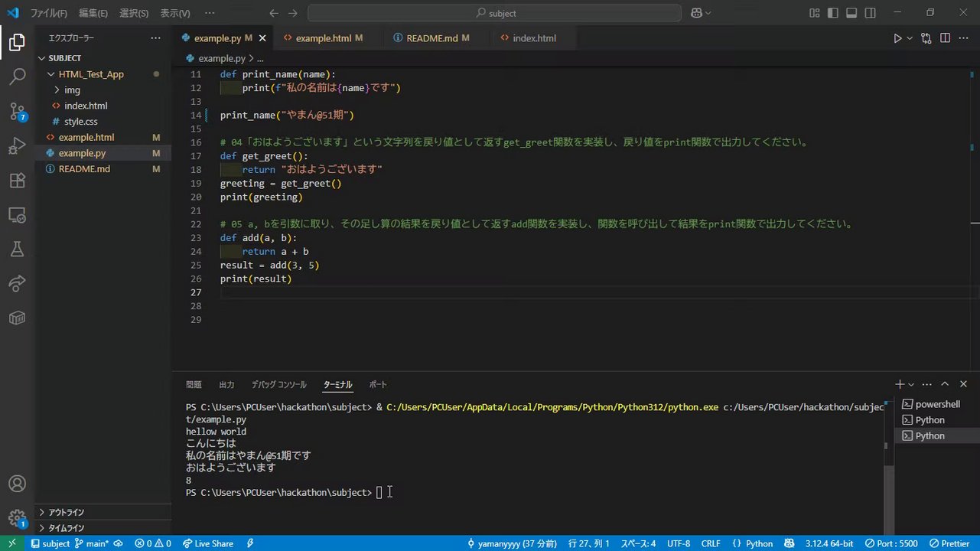This screenshot has width=980, height=551.
Task: Change the CRLF line ending setting
Action: (711, 543)
